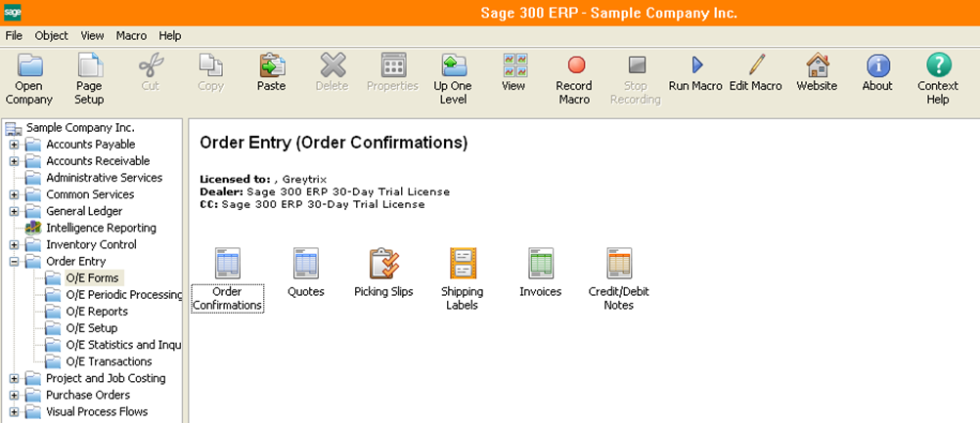Image resolution: width=980 pixels, height=423 pixels.
Task: Select Sample Company Inc. root node
Action: (80, 127)
